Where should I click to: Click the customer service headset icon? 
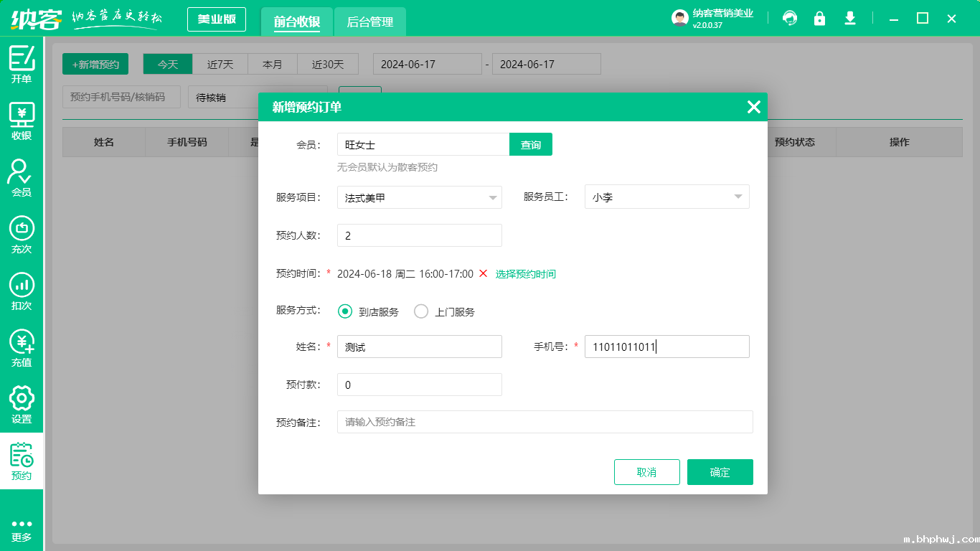(790, 18)
